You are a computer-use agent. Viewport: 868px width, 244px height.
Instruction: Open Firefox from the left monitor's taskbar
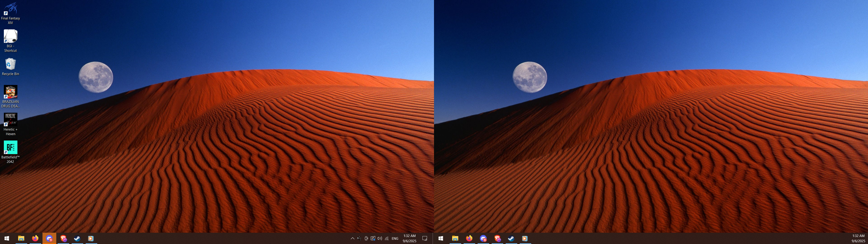35,238
